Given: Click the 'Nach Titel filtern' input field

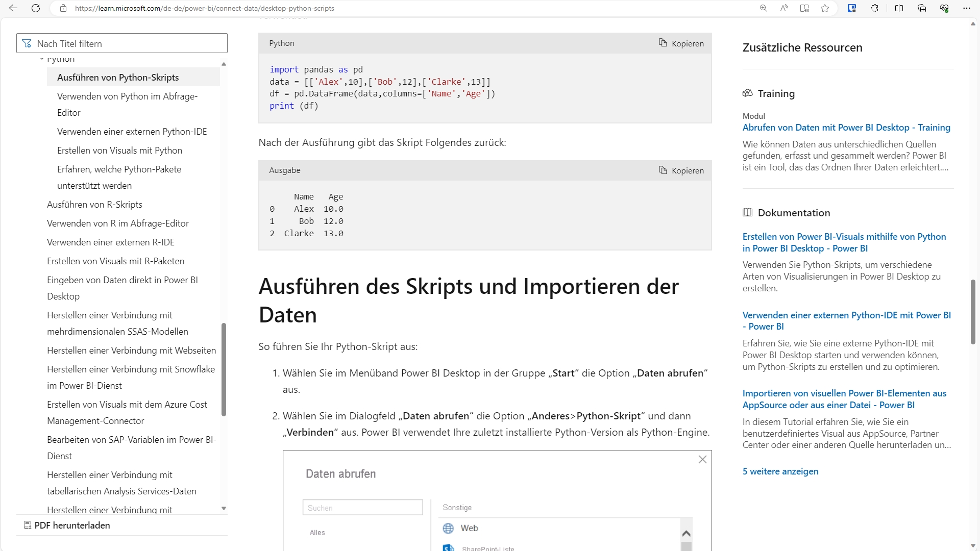Looking at the screenshot, I should pos(128,44).
